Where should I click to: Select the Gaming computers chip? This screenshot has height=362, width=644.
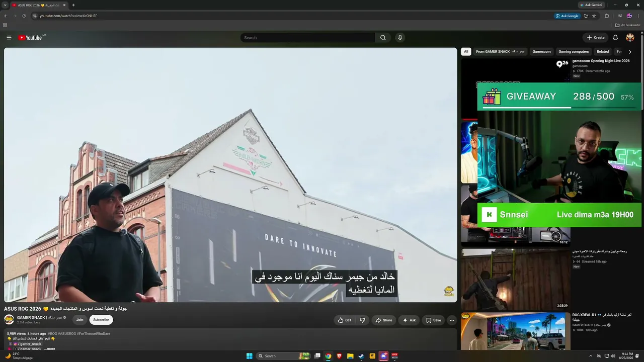tap(574, 52)
